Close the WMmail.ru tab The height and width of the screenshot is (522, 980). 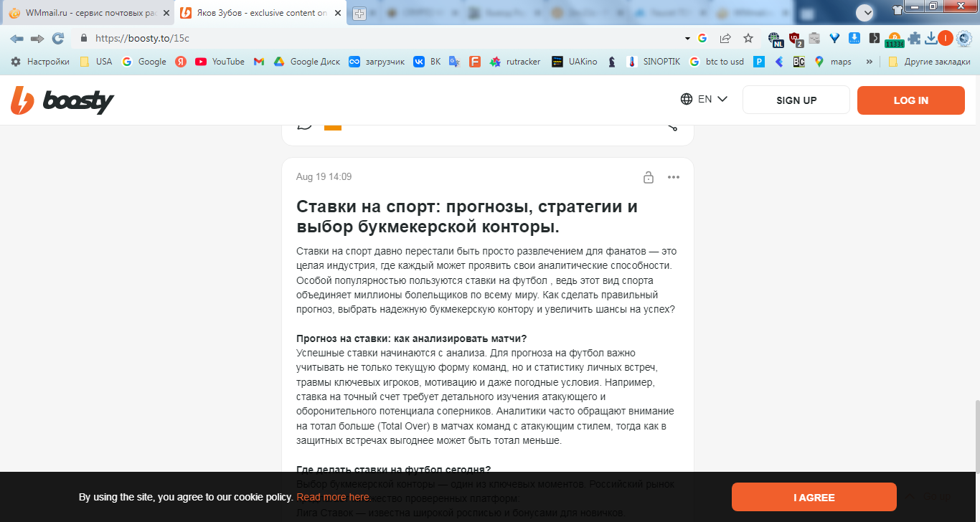pyautogui.click(x=166, y=13)
